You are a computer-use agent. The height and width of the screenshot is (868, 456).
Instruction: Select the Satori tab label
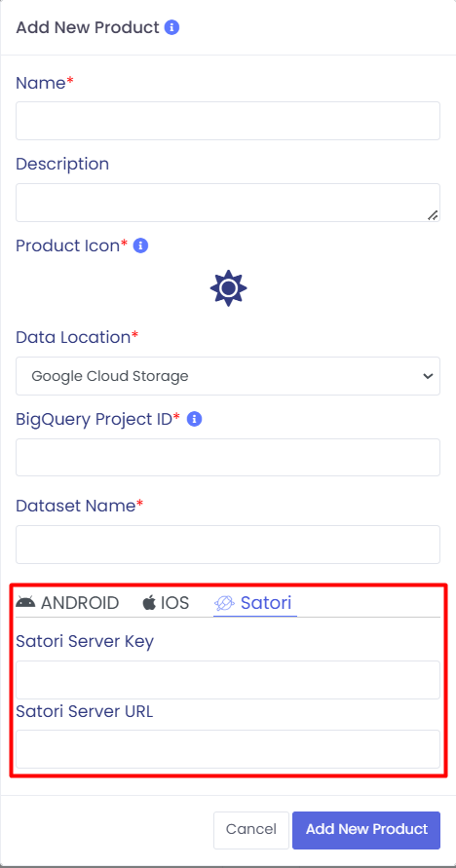point(266,602)
